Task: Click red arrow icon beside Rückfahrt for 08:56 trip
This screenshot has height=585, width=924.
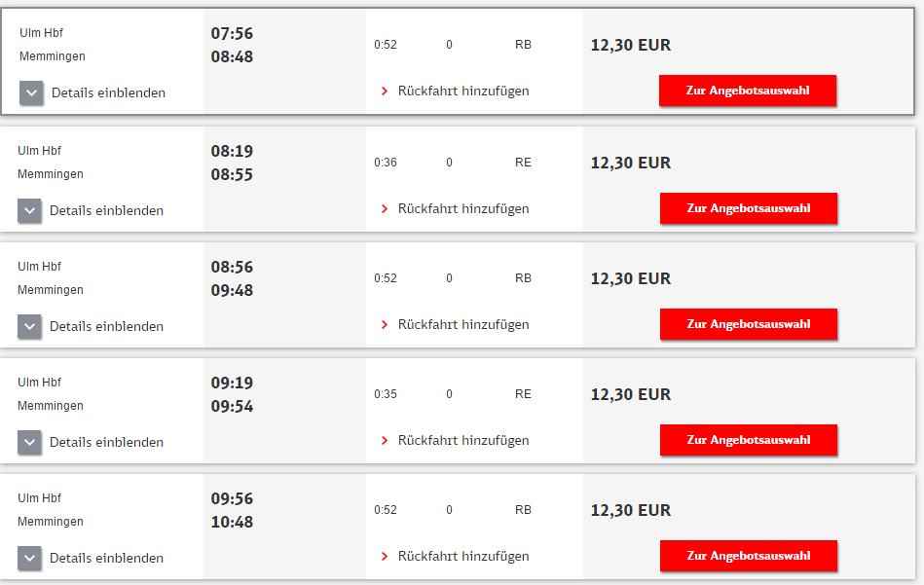Action: pyautogui.click(x=385, y=324)
